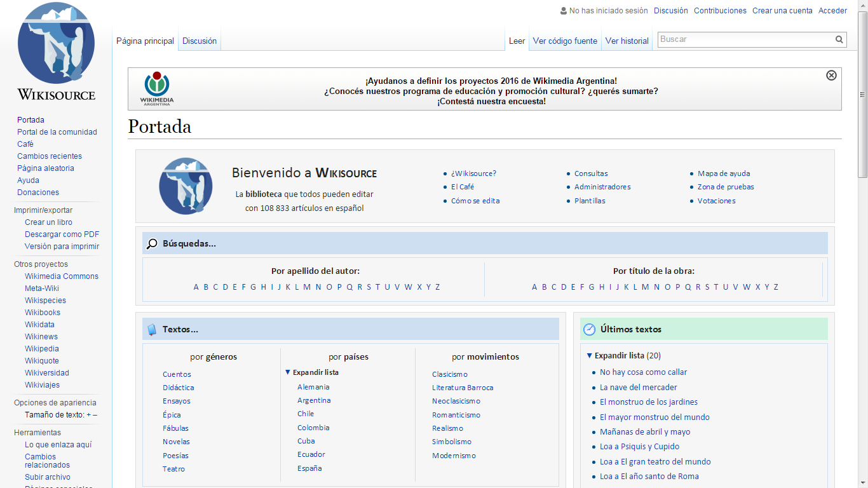Click the clock icon beside Últimos textos
Screen dimensions: 868x488
590,329
